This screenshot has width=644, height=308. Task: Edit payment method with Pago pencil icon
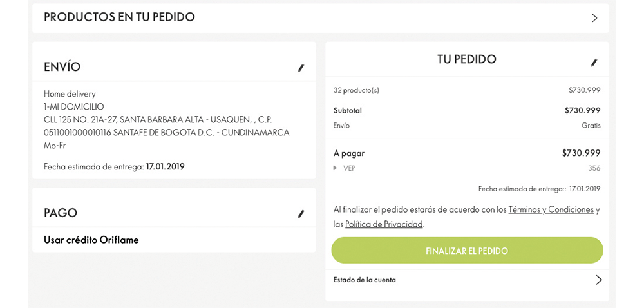[x=301, y=213]
